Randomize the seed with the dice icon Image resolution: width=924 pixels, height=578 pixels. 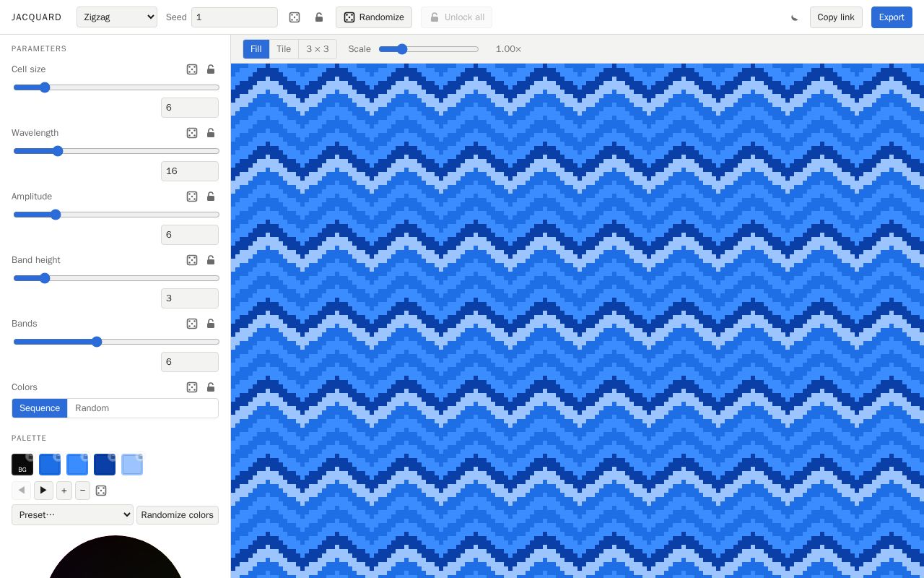295,17
